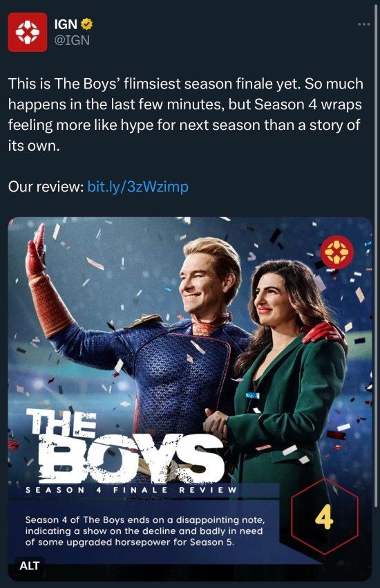Click Homelander's raised red glove in image
The width and height of the screenshot is (380, 588).
tap(36, 251)
